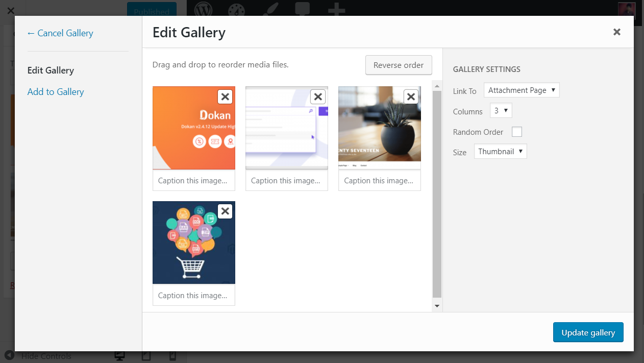644x363 pixels.
Task: Switch to desktop preview icon
Action: [x=120, y=356]
